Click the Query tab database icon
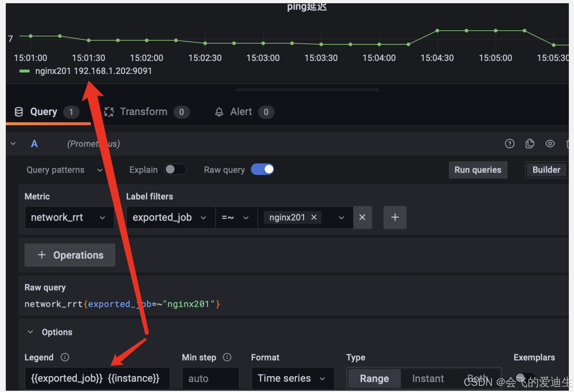The height and width of the screenshot is (392, 574). (19, 112)
